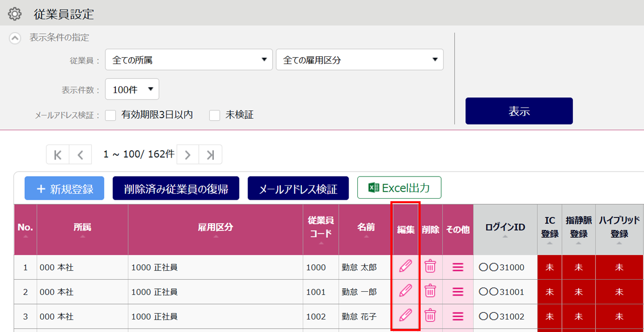Click login ID 〇〇31002
This screenshot has height=332, width=644.
point(502,316)
